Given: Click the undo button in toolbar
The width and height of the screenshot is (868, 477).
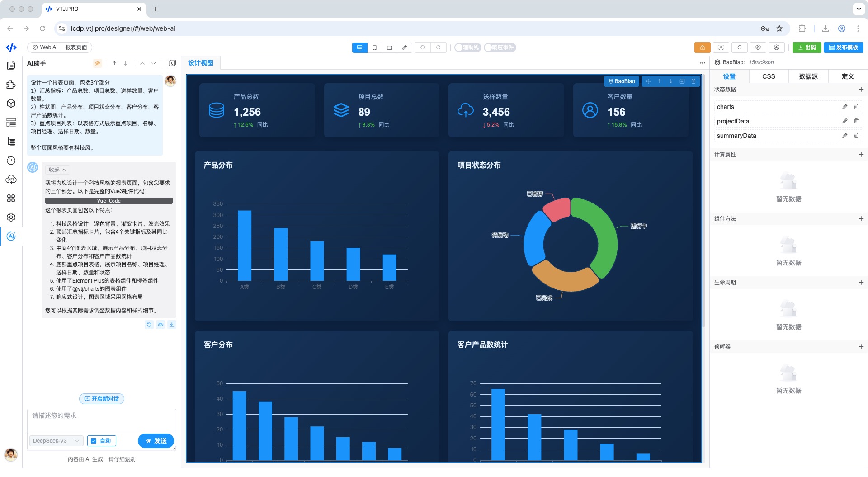Looking at the screenshot, I should (x=422, y=47).
